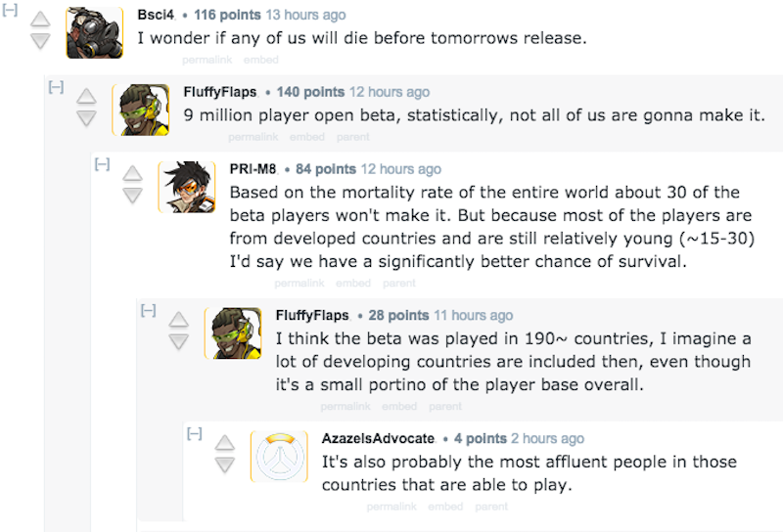
Task: Upvote PRI-M8's 84 points comment
Action: click(x=132, y=173)
